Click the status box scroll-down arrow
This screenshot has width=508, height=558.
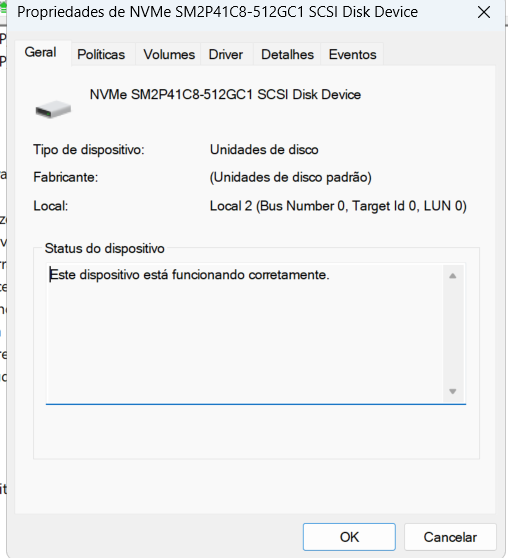click(x=452, y=391)
